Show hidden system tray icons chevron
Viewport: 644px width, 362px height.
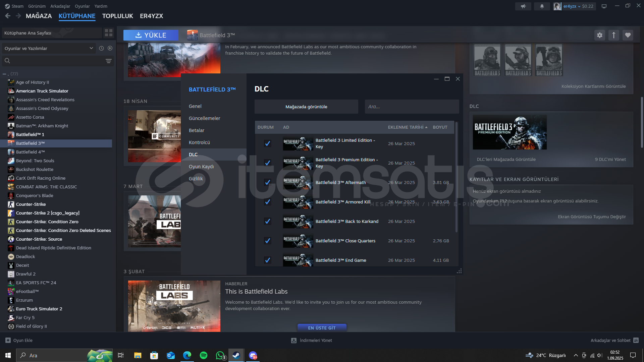[x=576, y=355]
